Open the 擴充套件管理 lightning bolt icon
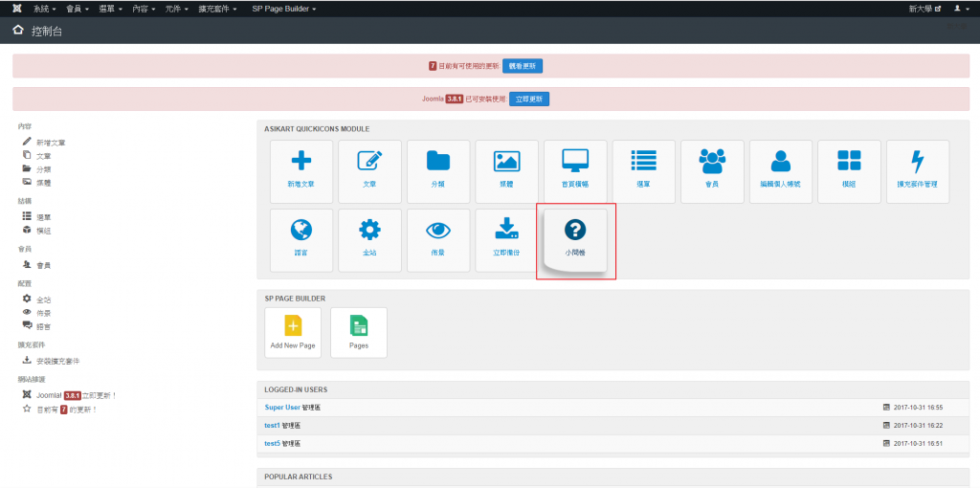The width and height of the screenshot is (980, 488). [x=918, y=171]
